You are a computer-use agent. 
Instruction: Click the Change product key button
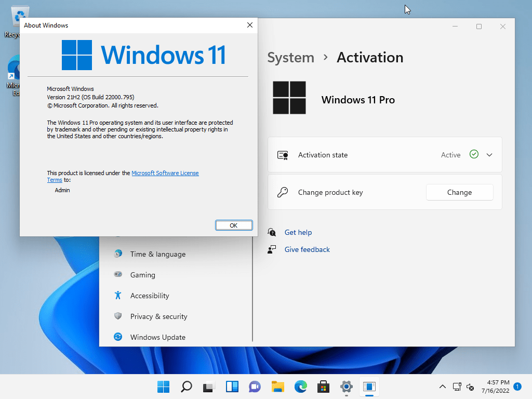pyautogui.click(x=459, y=192)
